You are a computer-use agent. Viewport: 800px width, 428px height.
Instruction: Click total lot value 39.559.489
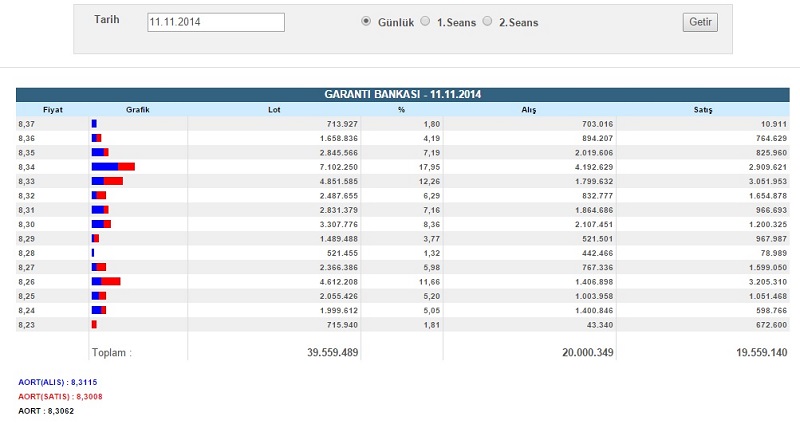[333, 353]
